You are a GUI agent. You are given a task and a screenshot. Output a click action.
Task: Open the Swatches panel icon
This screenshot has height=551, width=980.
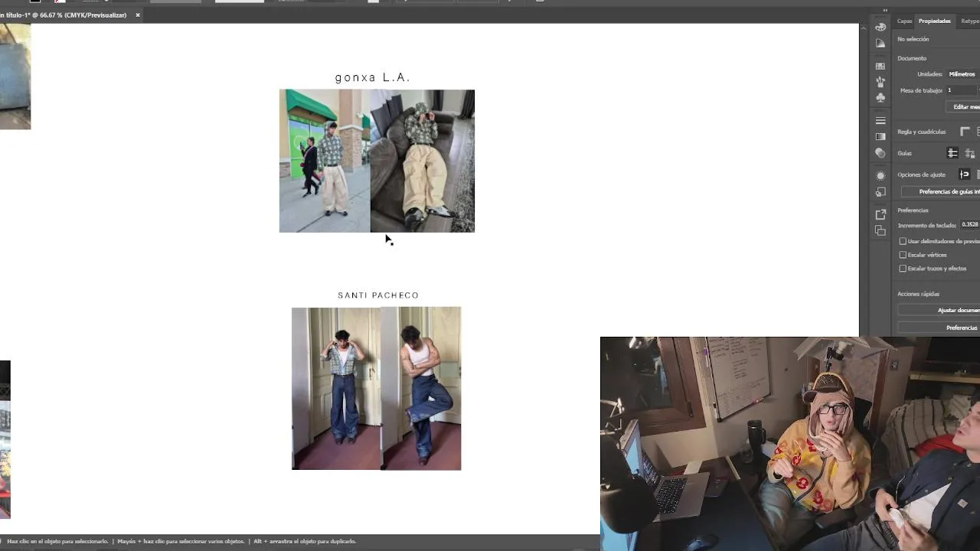880,67
